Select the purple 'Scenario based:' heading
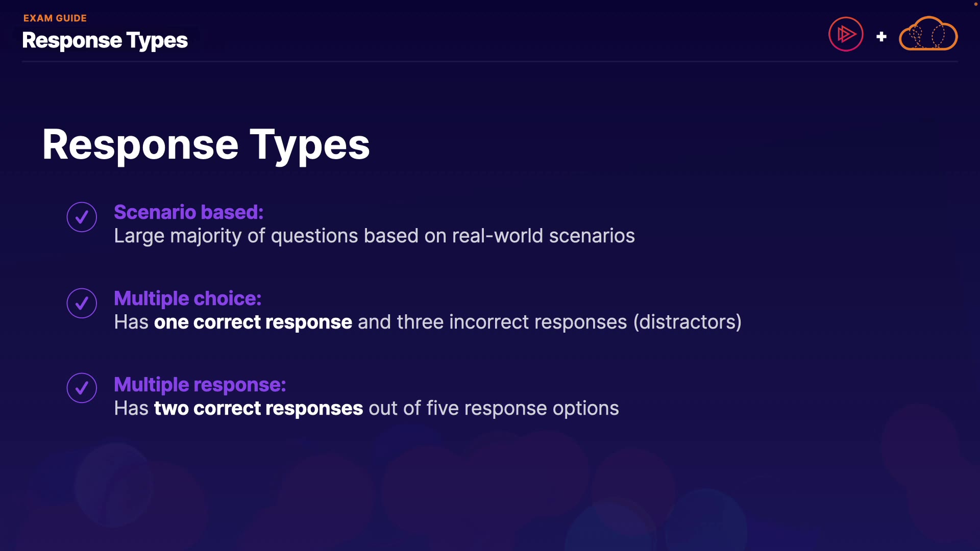Image resolution: width=980 pixels, height=551 pixels. pyautogui.click(x=188, y=212)
